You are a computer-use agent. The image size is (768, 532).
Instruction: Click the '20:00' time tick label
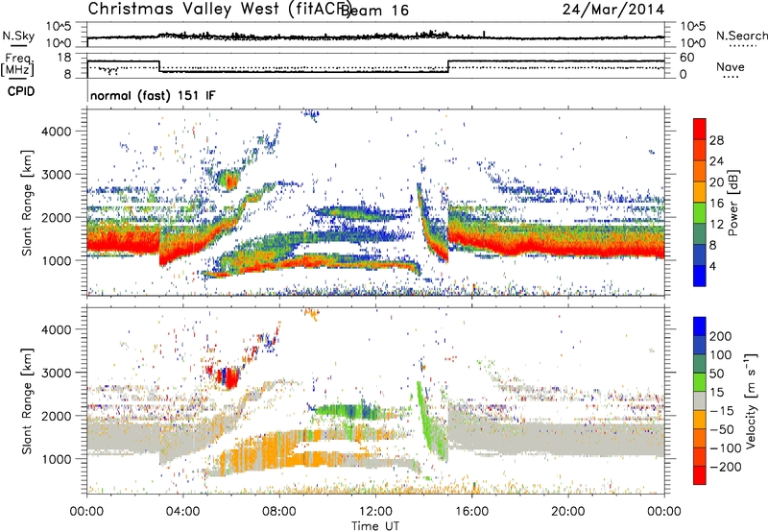coord(567,512)
